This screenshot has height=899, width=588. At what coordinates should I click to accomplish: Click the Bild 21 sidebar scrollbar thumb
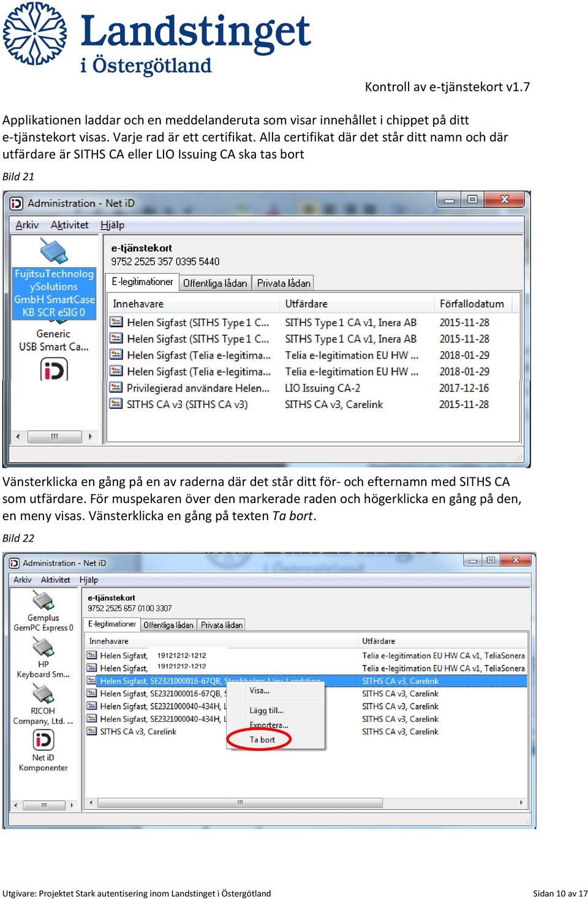tap(55, 437)
